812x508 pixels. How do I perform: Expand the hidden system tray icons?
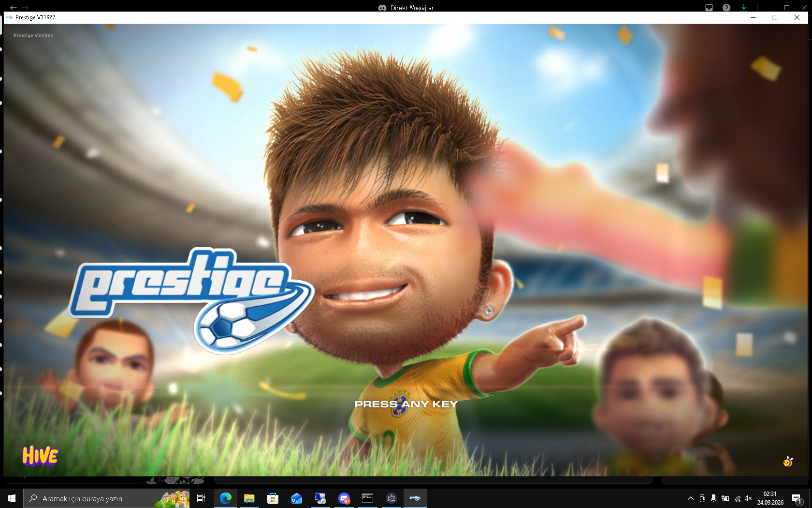tap(691, 498)
